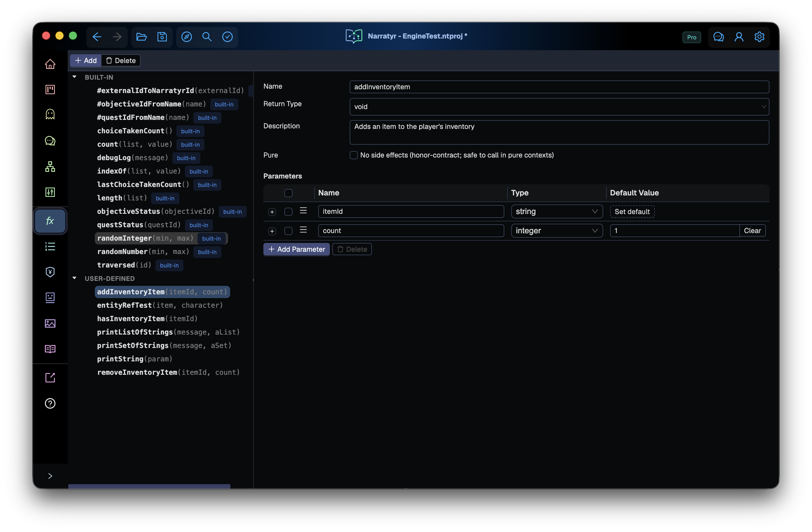Viewport: 812px width, 532px height.
Task: Grab the count row reorder handle
Action: point(303,230)
